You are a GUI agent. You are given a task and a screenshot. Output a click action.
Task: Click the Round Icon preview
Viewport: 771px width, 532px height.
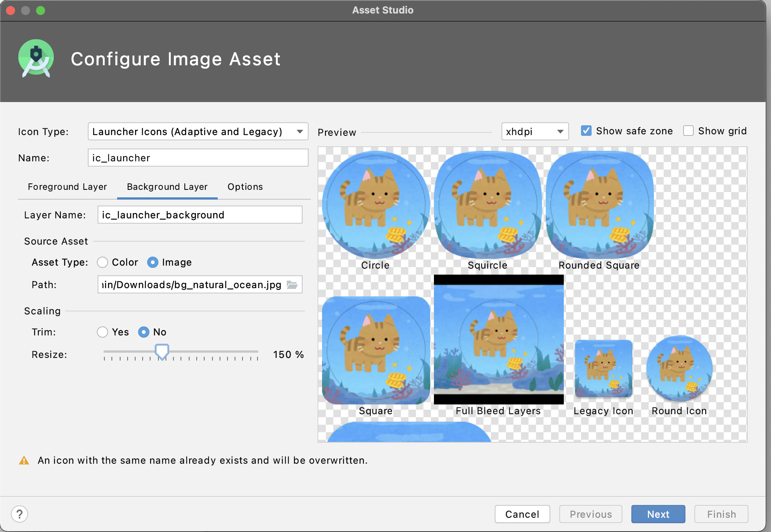[x=679, y=368]
